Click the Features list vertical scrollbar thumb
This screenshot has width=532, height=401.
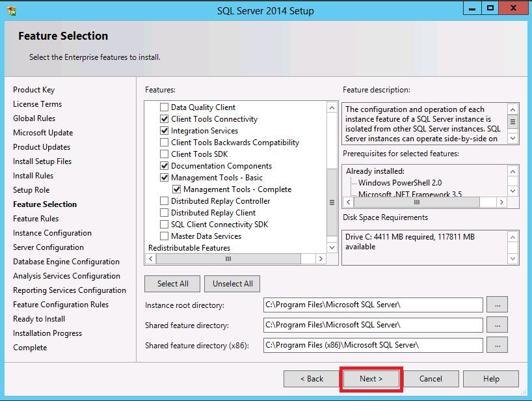click(x=332, y=202)
